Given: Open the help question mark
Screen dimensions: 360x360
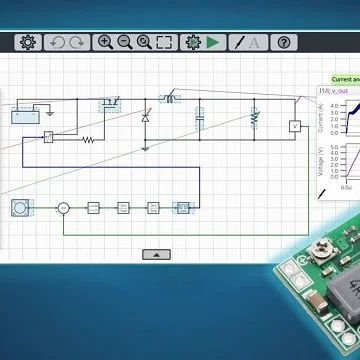Looking at the screenshot, I should 284,43.
